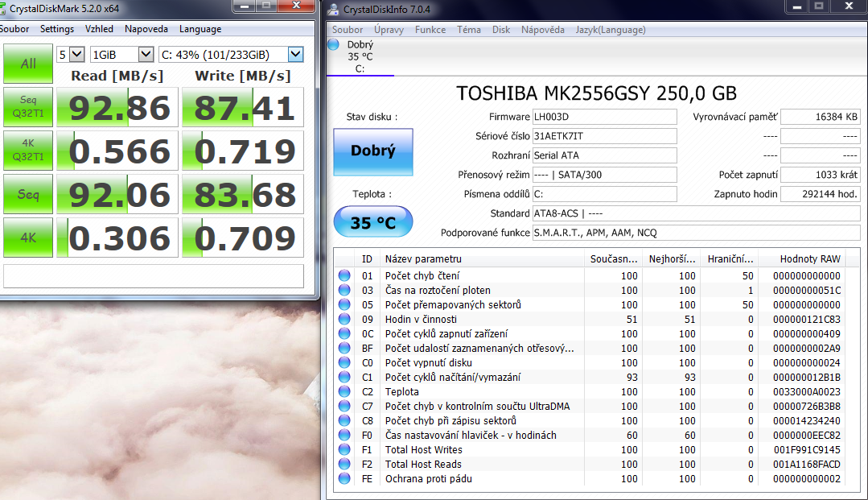Image resolution: width=868 pixels, height=500 pixels.
Task: Start the 4K Q32T1 benchmark
Action: click(x=28, y=151)
